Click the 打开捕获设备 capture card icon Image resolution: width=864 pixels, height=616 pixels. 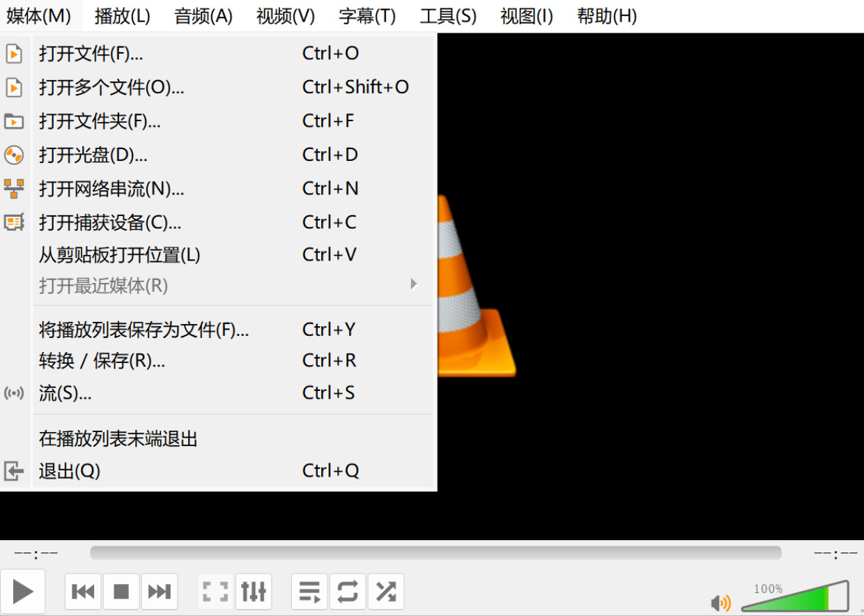tap(14, 222)
